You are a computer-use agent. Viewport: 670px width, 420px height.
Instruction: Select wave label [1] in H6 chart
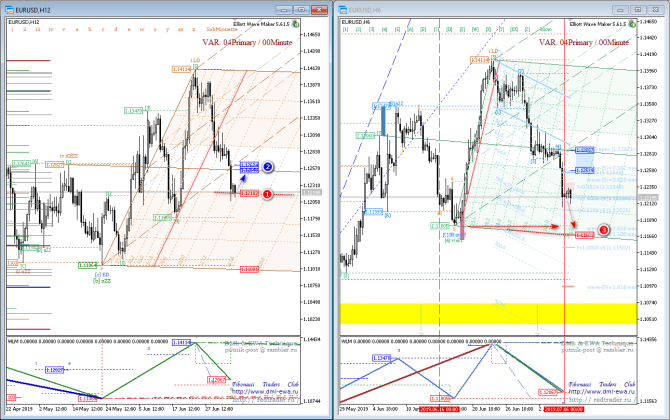346,29
